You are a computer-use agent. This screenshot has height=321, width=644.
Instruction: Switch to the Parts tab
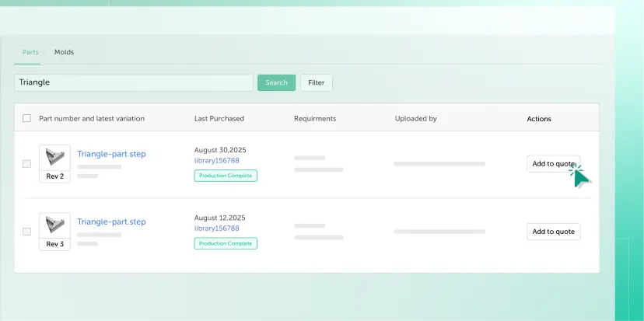click(x=30, y=52)
